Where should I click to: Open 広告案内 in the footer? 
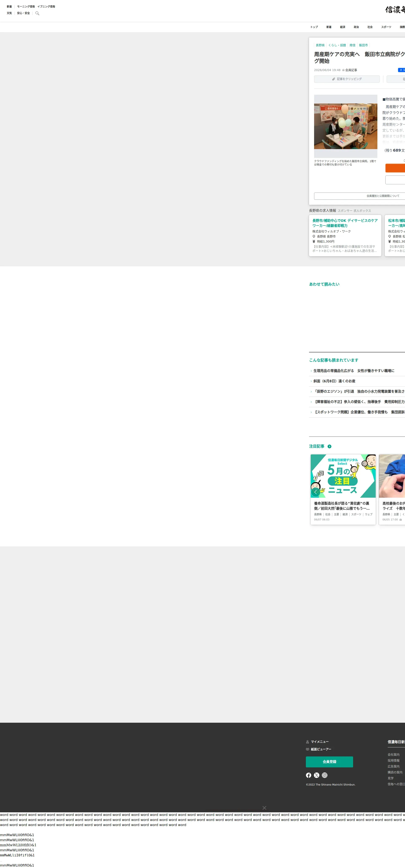click(x=394, y=767)
